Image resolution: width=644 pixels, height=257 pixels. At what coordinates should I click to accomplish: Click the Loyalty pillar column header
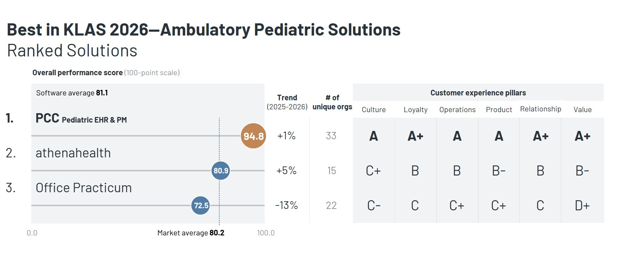(x=415, y=110)
